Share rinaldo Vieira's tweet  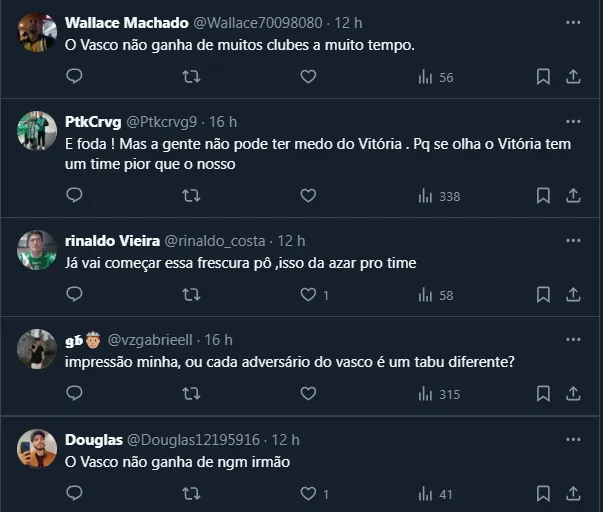pos(573,295)
